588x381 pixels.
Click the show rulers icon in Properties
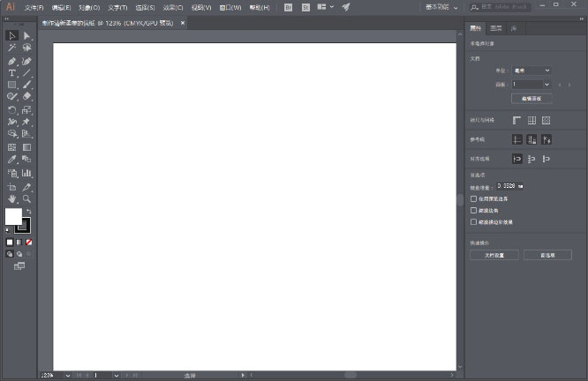517,120
